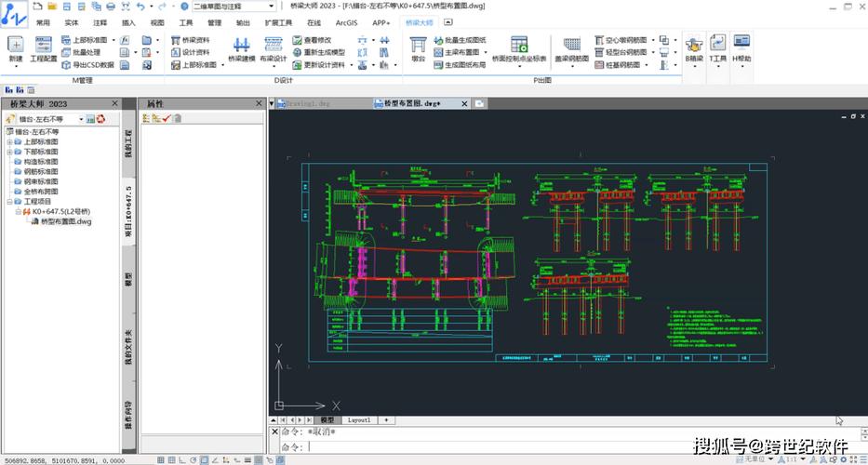Open 轻型台钢筋图 dropdown arrow
Screen dimensions: 868x465
click(653, 53)
